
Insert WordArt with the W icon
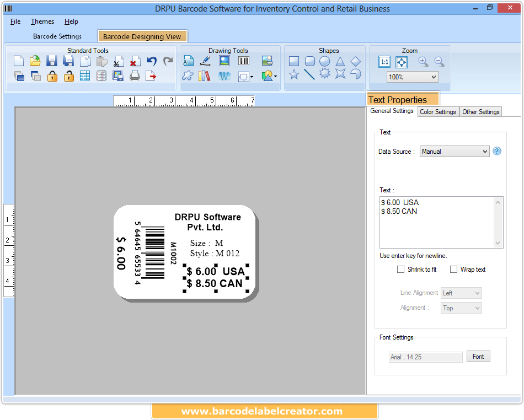tap(224, 77)
